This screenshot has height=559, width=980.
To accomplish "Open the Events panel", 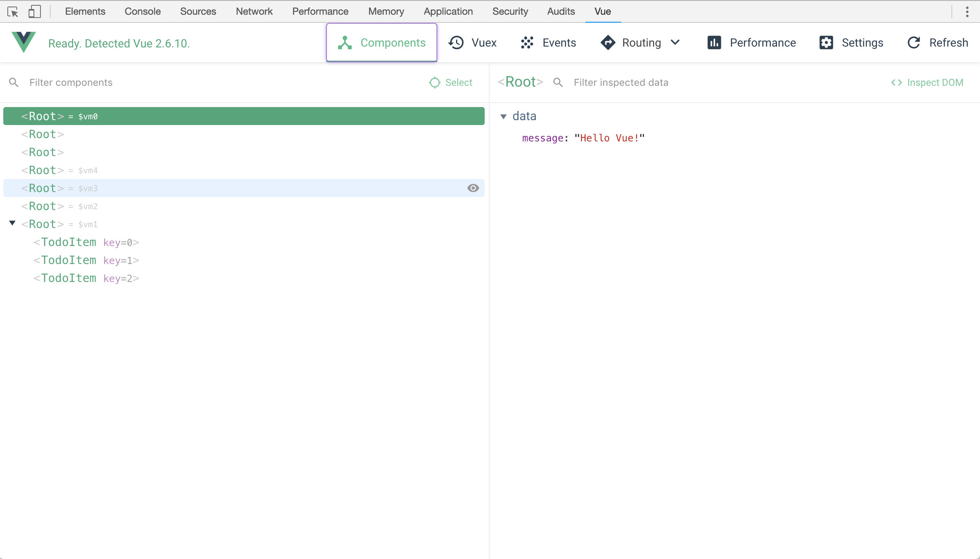I will pos(548,42).
